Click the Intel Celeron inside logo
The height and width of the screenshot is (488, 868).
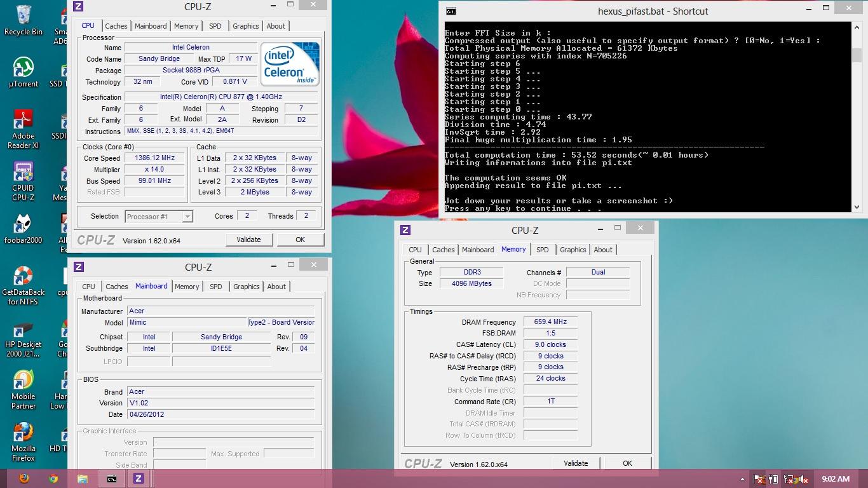click(x=290, y=64)
